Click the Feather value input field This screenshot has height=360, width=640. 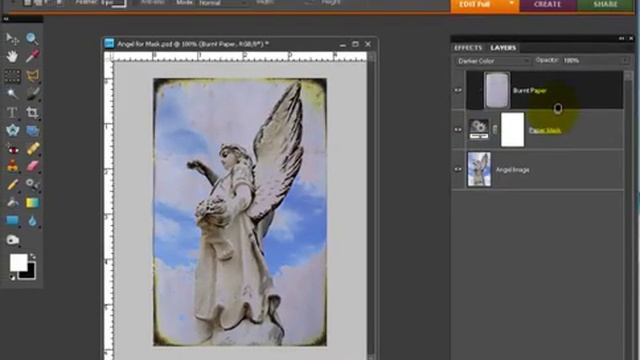click(113, 3)
